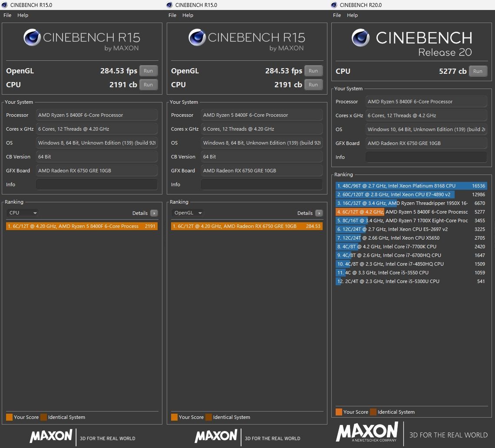The height and width of the screenshot is (448, 495).
Task: Click the Identical System label in the R20 window
Action: [396, 412]
